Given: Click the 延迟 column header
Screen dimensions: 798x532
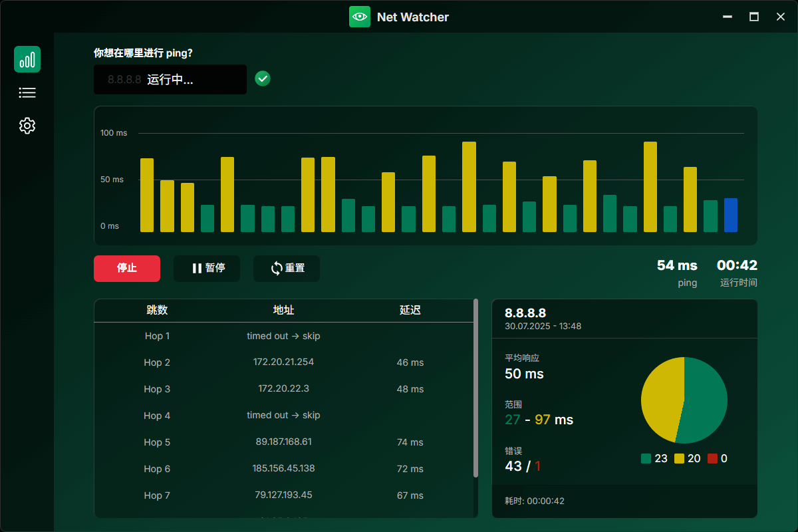Looking at the screenshot, I should 410,310.
